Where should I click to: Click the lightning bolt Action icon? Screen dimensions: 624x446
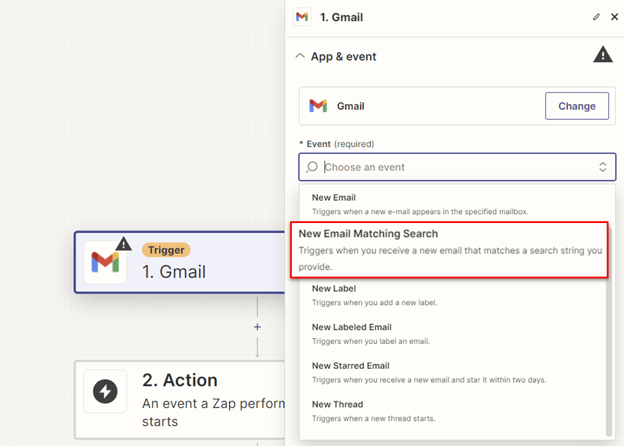[x=105, y=392]
